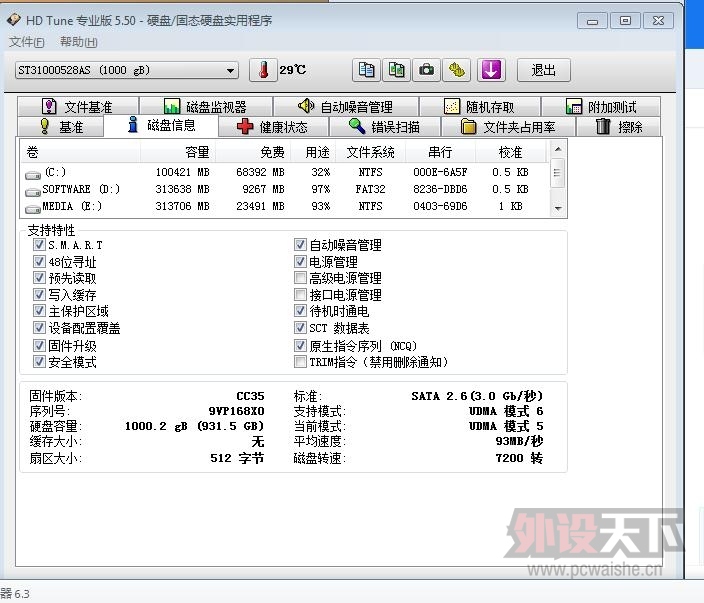Click the 用途 column header
Screen dimensions: 704x603
pyautogui.click(x=314, y=152)
